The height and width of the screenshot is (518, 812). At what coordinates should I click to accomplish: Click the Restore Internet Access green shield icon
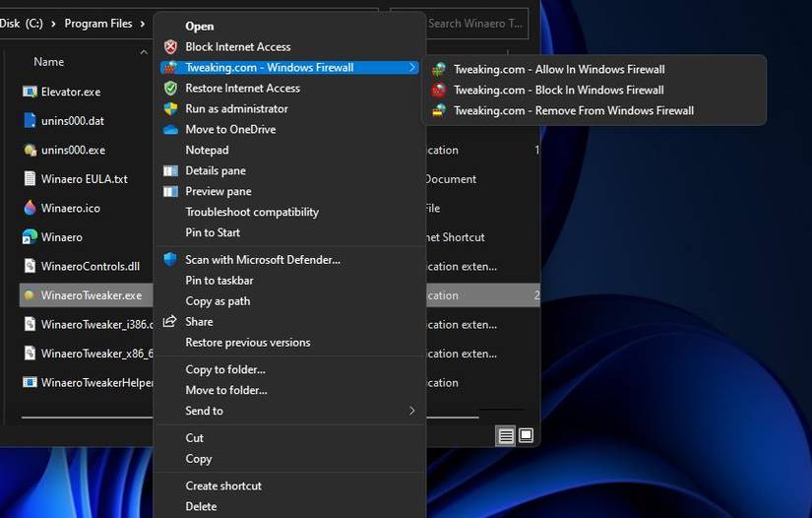170,89
